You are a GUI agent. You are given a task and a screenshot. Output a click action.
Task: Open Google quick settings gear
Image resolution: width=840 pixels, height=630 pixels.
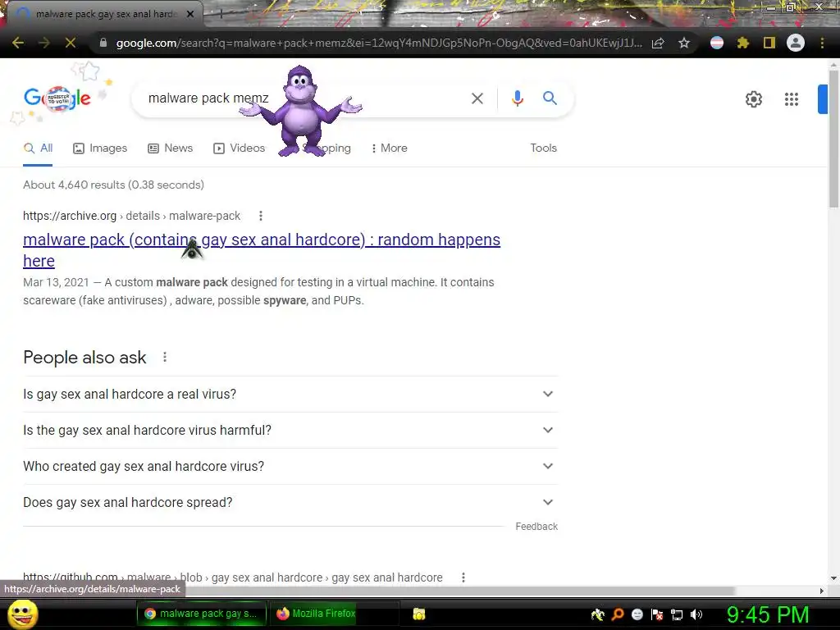[x=754, y=99]
